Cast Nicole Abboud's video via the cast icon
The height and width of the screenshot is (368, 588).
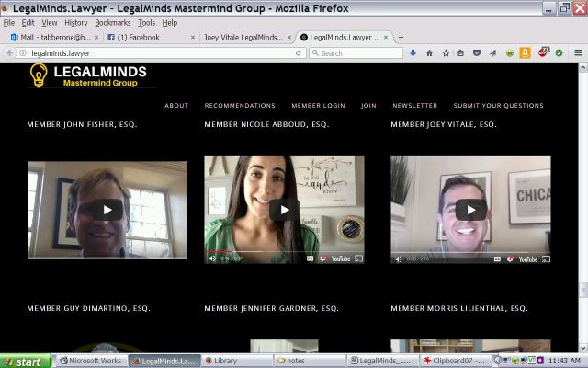click(358, 259)
